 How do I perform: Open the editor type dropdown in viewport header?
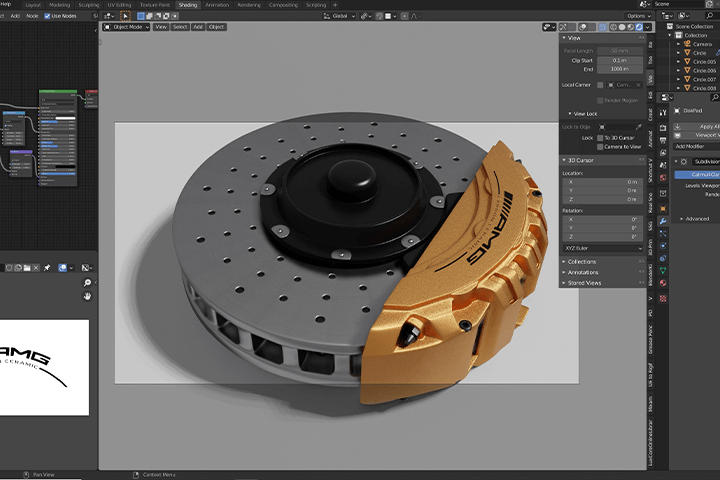point(109,16)
